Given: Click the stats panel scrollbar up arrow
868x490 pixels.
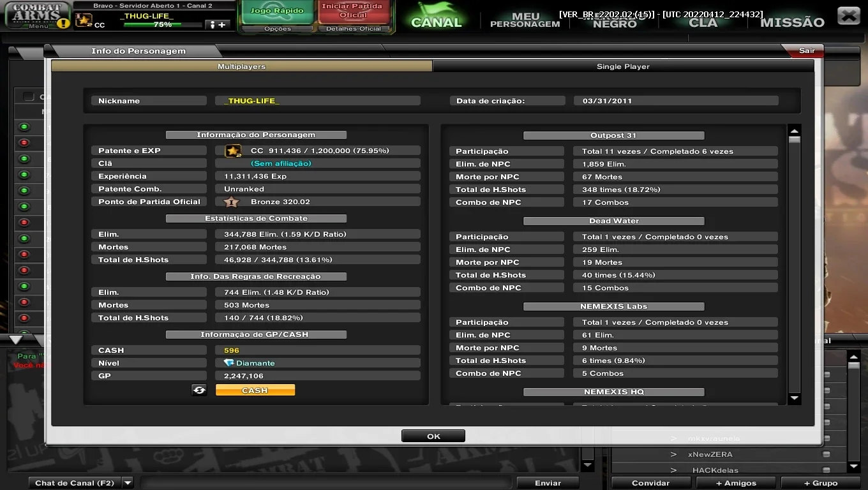Looking at the screenshot, I should [795, 131].
